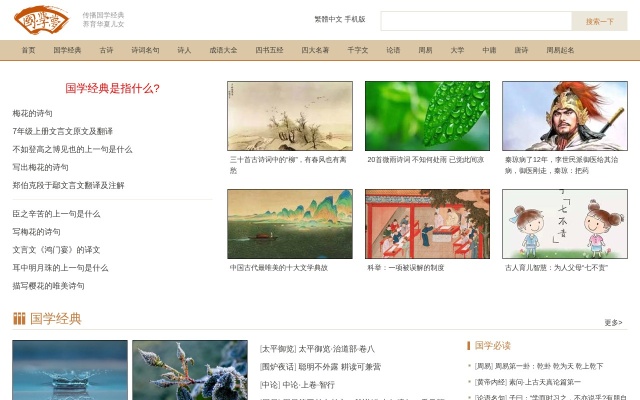The image size is (640, 400).
Task: Open the article 文言文《鸿门宴》的译文
Action: (56, 250)
